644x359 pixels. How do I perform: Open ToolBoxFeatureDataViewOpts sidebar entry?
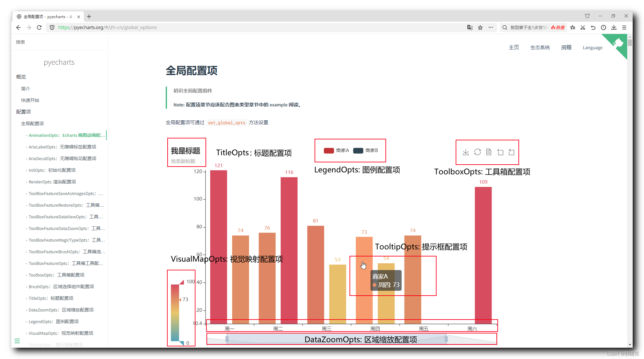coord(64,217)
